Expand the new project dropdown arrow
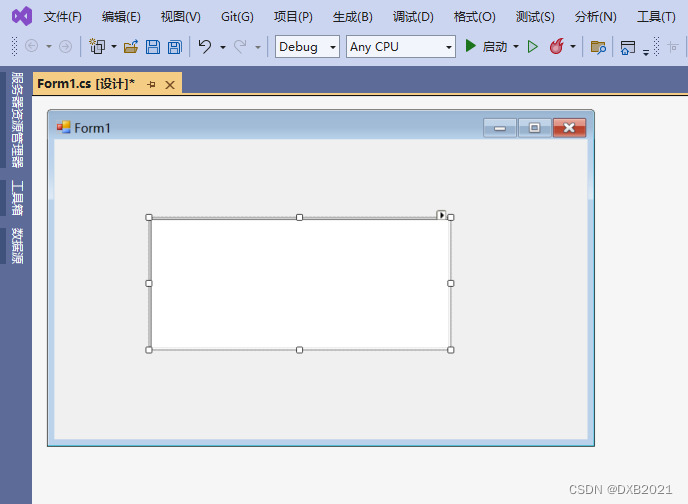This screenshot has width=688, height=504. click(114, 46)
